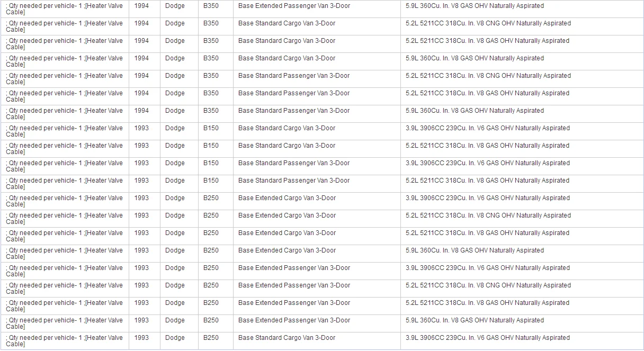Select 5.9L engine for B350 Standard Passenger Van
The height and width of the screenshot is (351, 644).
[x=475, y=111]
